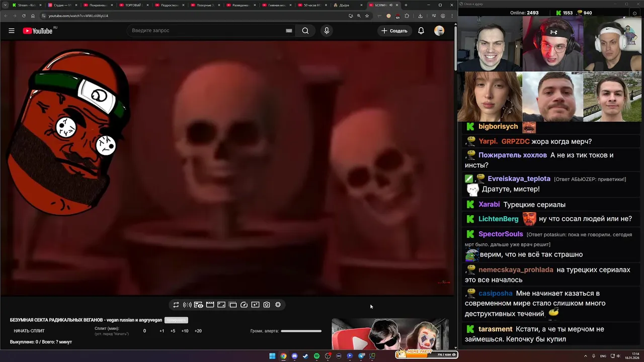Screen dimensions: 644x362
Task: Click the clapperboard icon under the video
Action: pyautogui.click(x=210, y=305)
